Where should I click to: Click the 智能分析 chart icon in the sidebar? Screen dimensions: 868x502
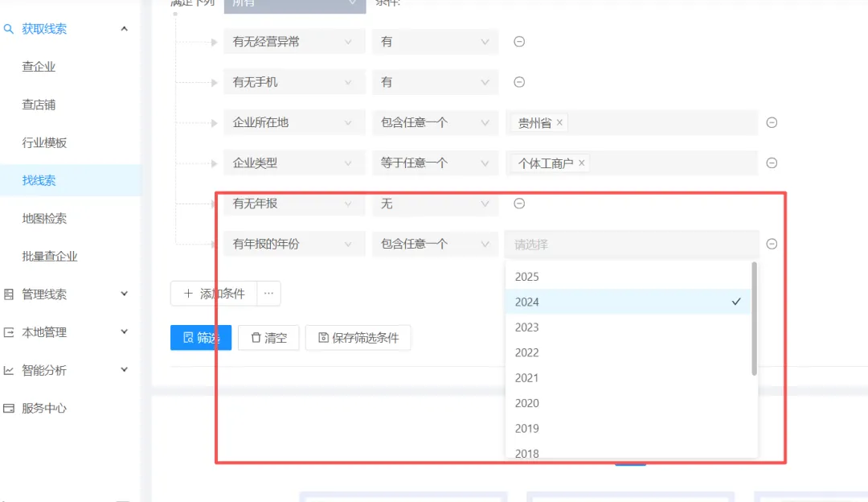click(11, 371)
